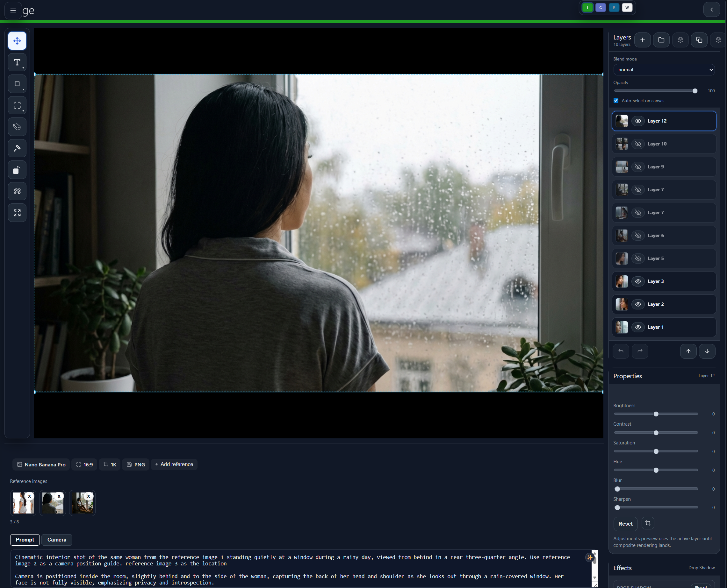Image resolution: width=727 pixels, height=588 pixels.
Task: Expand the Drop Shadow effect settings
Action: [x=701, y=568]
